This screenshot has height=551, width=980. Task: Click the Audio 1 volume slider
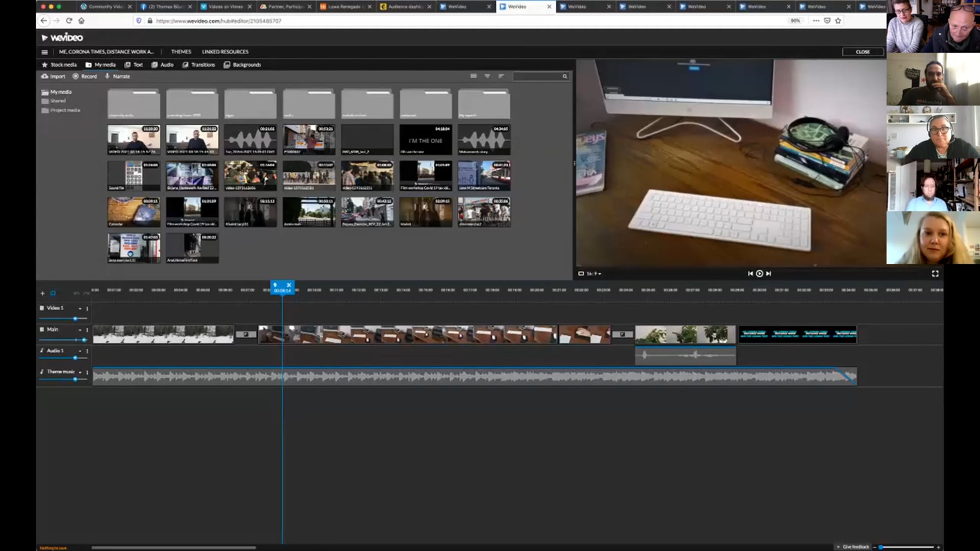tap(75, 358)
